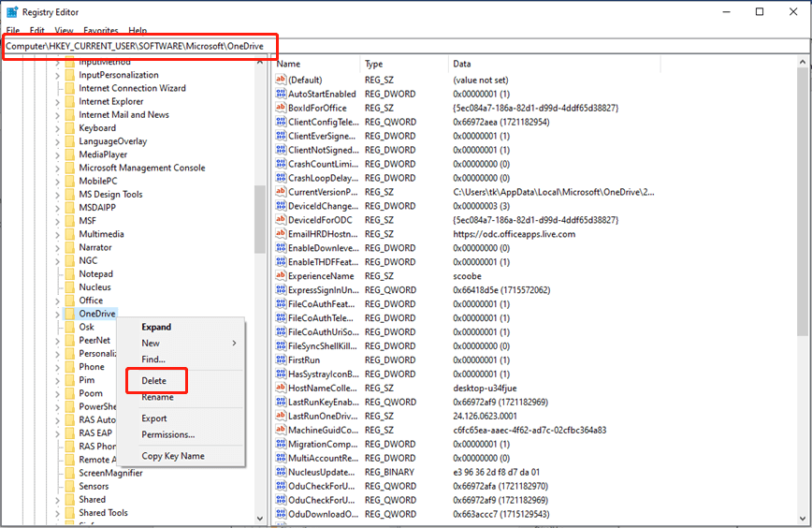This screenshot has width=812, height=528.
Task: Expand the PeerNet key arrow
Action: 57,341
